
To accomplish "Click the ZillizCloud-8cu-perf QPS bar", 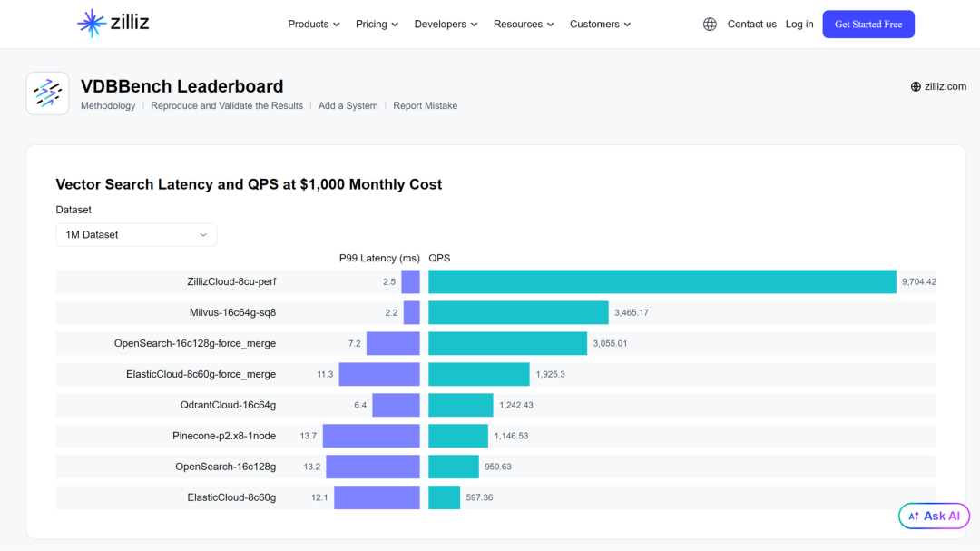I will pyautogui.click(x=661, y=282).
